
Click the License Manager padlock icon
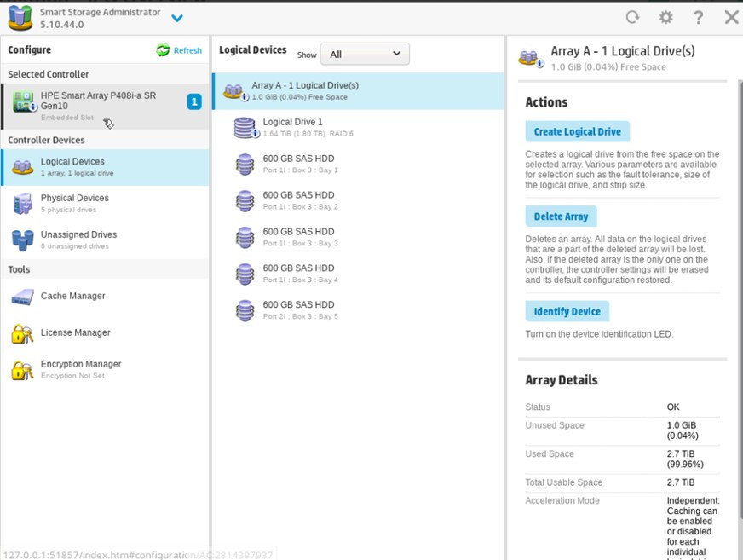coord(22,334)
